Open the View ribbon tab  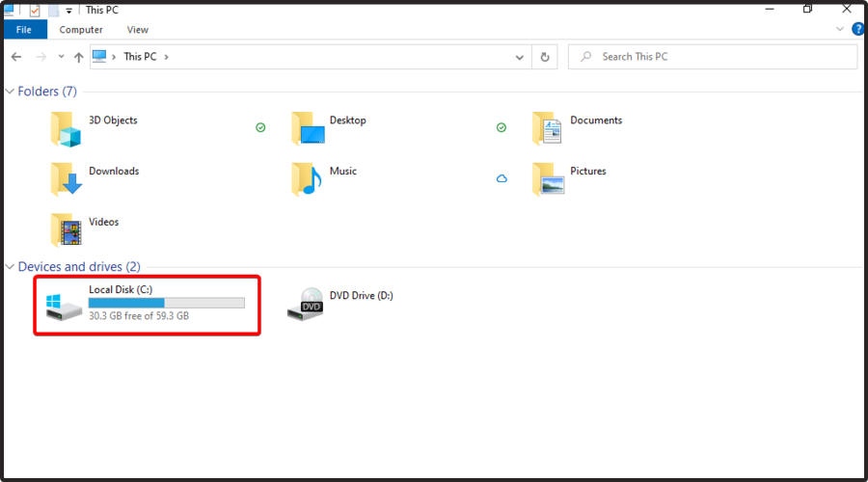(x=137, y=30)
